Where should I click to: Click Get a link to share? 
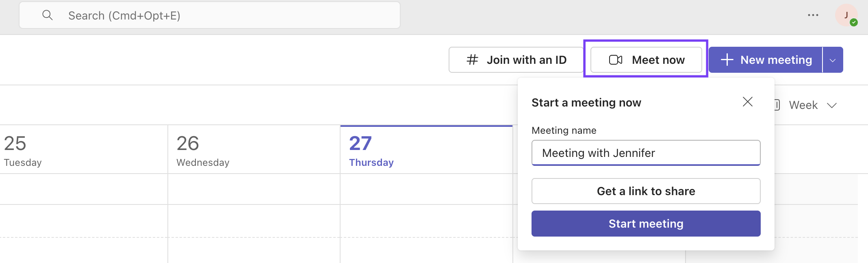(646, 191)
